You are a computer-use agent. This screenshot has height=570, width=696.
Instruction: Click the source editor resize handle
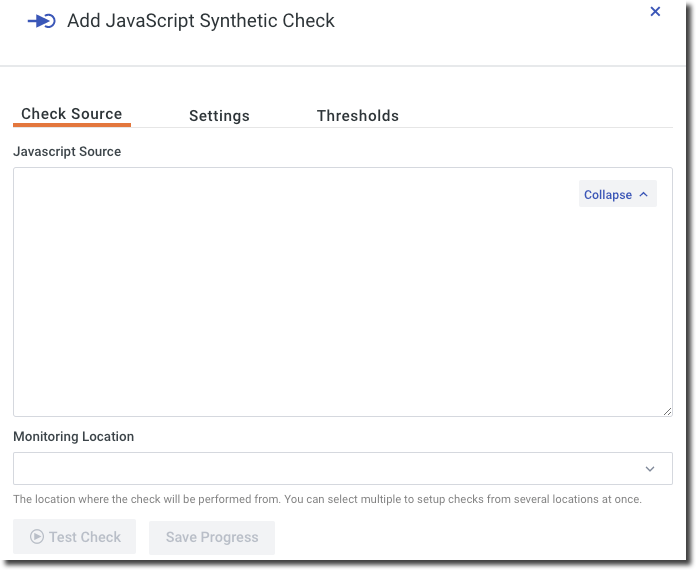point(667,411)
